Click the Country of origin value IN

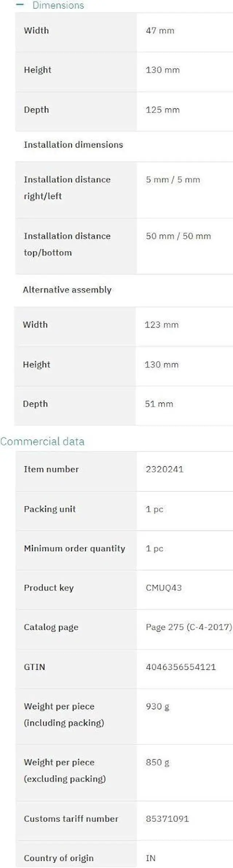(150, 858)
